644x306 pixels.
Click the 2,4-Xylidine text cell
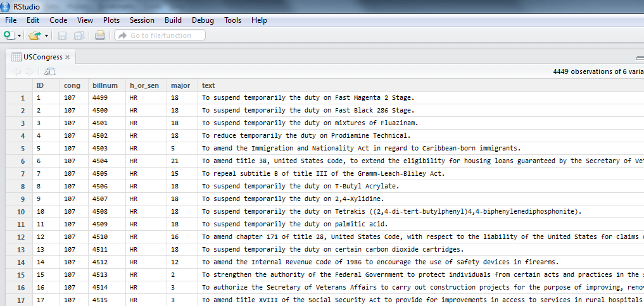420,199
